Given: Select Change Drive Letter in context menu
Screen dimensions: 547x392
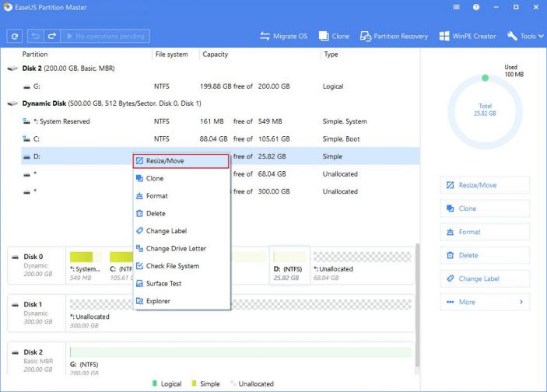Looking at the screenshot, I should pyautogui.click(x=176, y=249).
